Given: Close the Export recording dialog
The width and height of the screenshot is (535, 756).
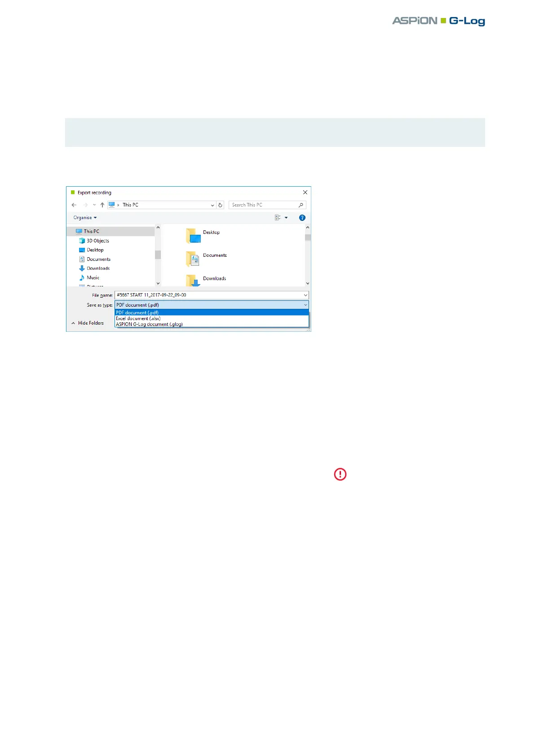Looking at the screenshot, I should [305, 193].
